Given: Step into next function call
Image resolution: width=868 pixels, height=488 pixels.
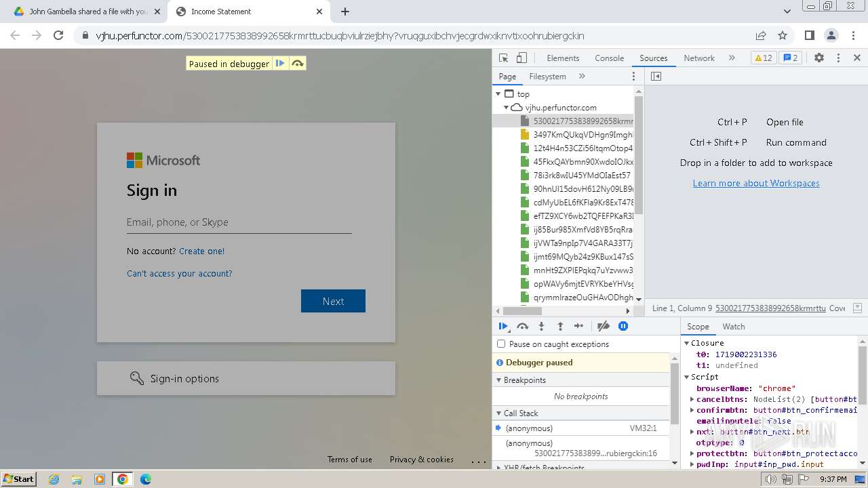Looking at the screenshot, I should (541, 327).
